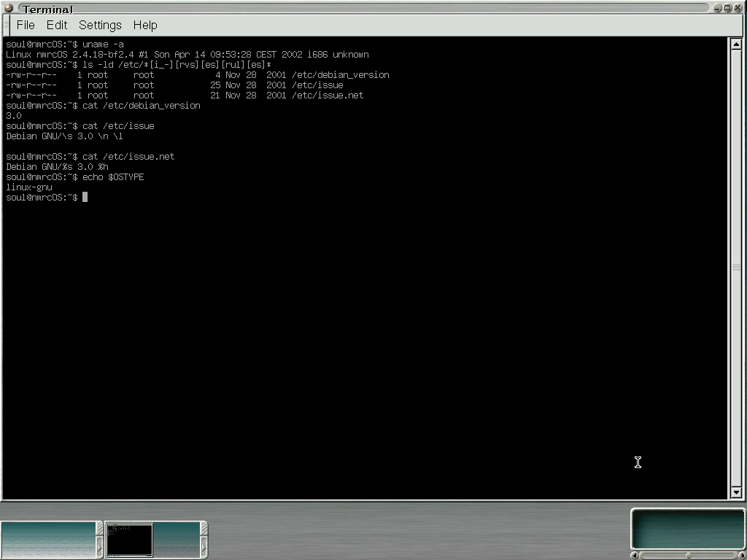Open the File menu
The height and width of the screenshot is (560, 747).
[26, 26]
